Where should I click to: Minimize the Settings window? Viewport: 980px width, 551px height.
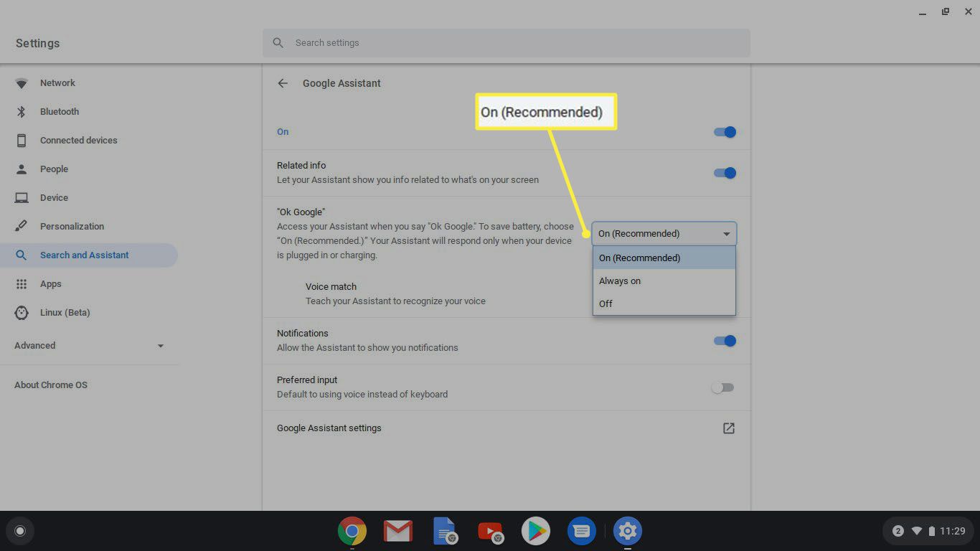coord(923,12)
